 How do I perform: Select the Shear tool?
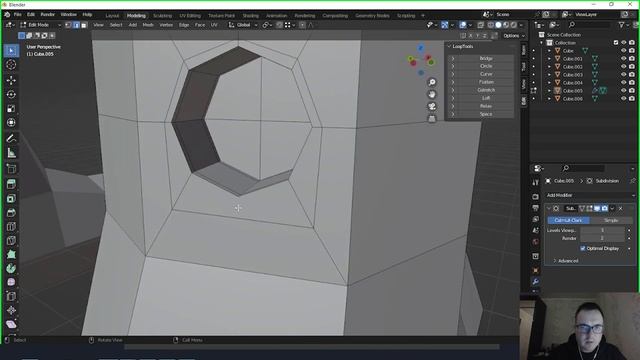(x=11, y=324)
